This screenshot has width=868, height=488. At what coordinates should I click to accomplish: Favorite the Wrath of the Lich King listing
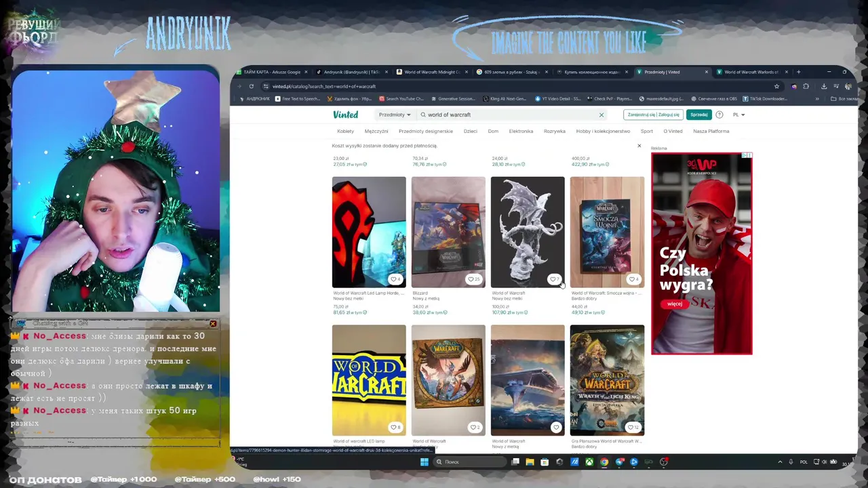point(633,427)
